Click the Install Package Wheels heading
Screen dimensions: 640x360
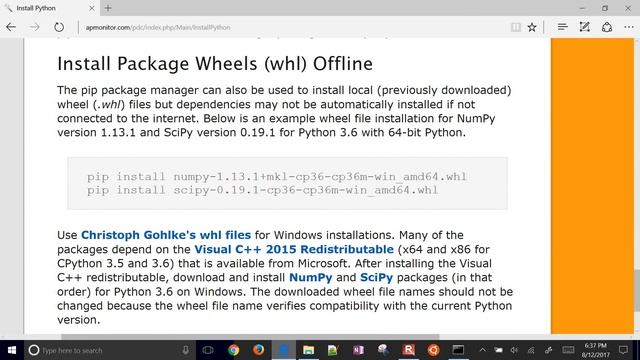[215, 64]
